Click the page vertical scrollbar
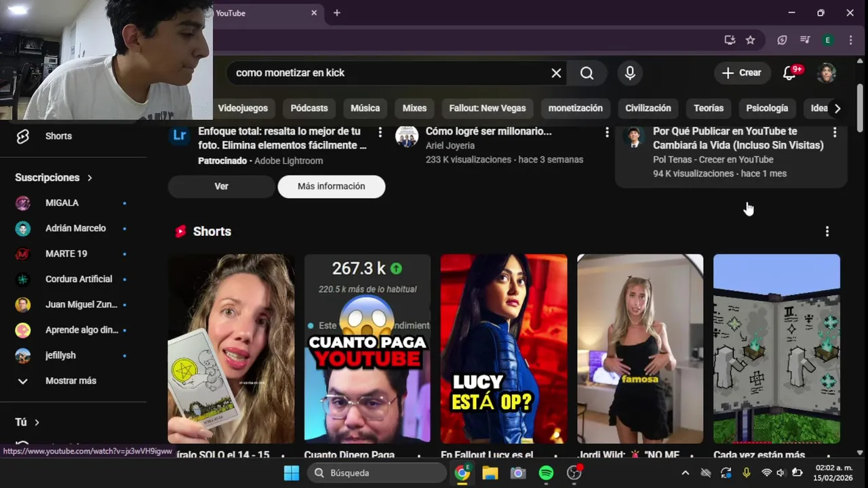Viewport: 868px width, 488px height. (860, 108)
